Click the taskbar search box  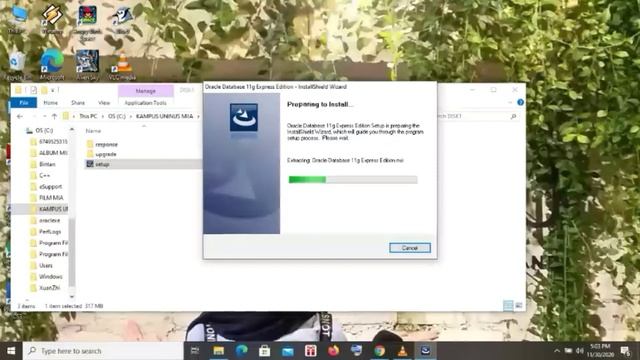point(103,351)
